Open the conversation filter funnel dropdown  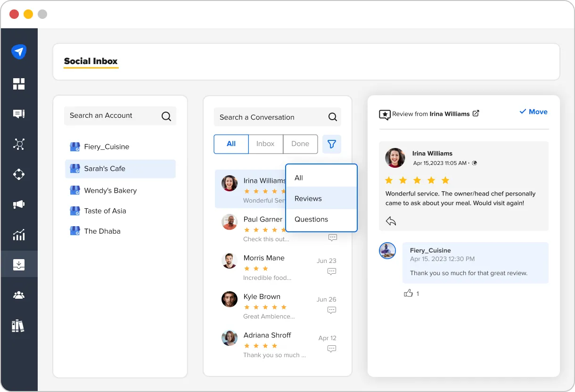click(332, 144)
